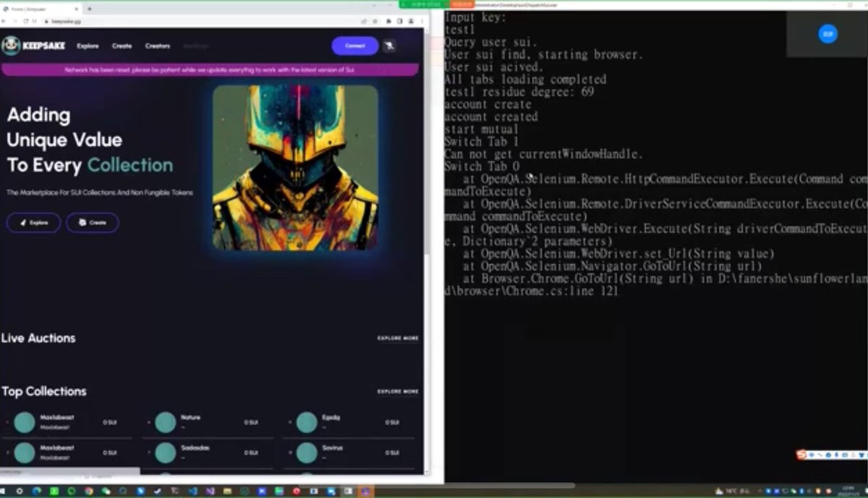
Task: Click the weather temperature in the system tray
Action: pos(732,491)
